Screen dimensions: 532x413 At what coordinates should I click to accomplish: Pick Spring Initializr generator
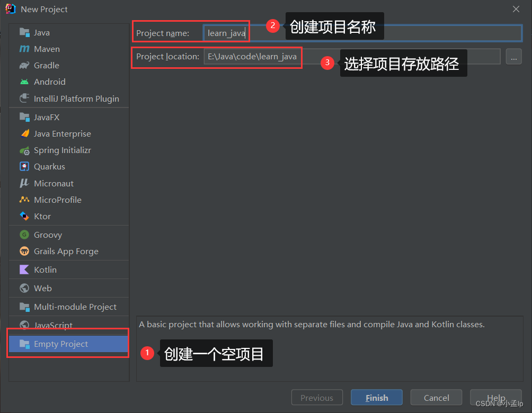(63, 150)
